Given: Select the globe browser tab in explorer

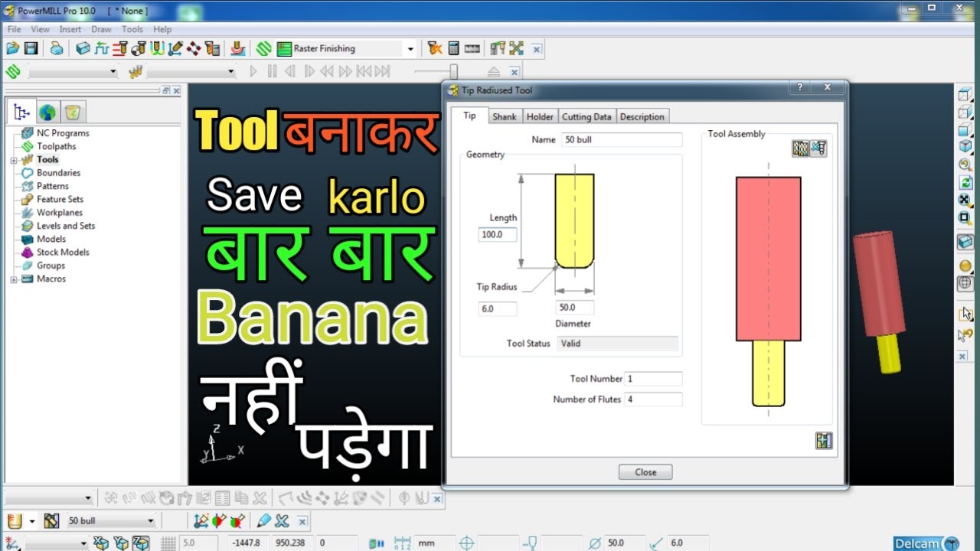Looking at the screenshot, I should coord(47,112).
